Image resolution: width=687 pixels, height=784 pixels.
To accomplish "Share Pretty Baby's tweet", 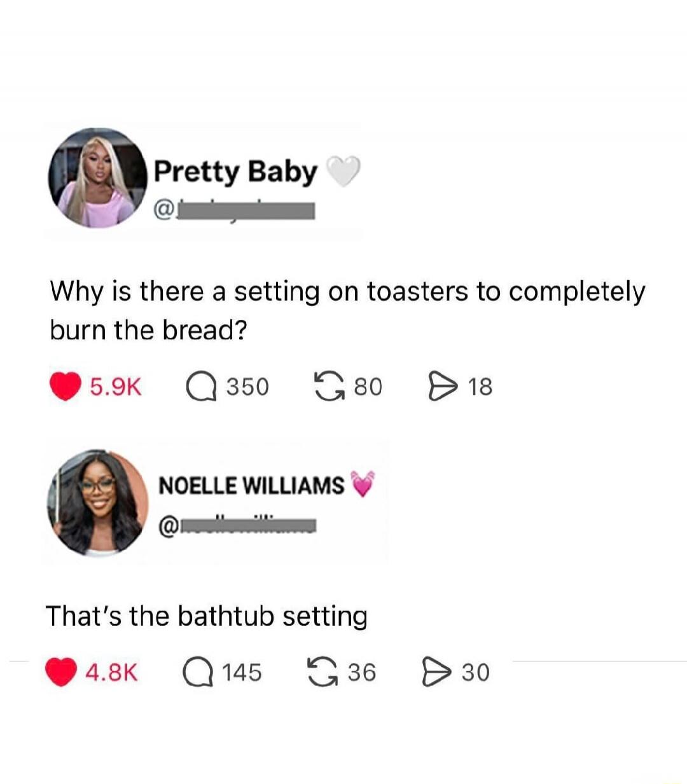I will (440, 384).
